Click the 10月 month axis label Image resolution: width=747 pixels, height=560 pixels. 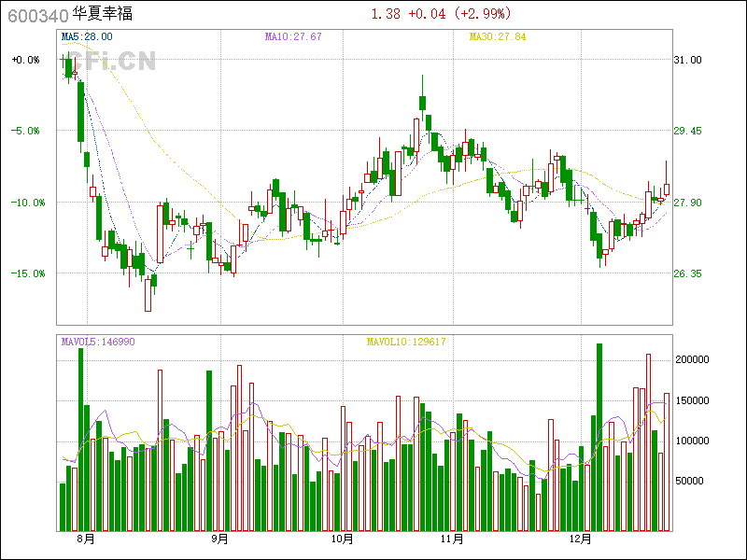coord(342,539)
